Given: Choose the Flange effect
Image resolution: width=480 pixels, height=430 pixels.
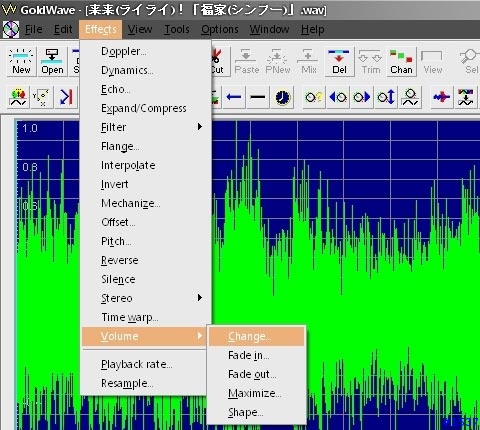Looking at the screenshot, I should [x=146, y=146].
